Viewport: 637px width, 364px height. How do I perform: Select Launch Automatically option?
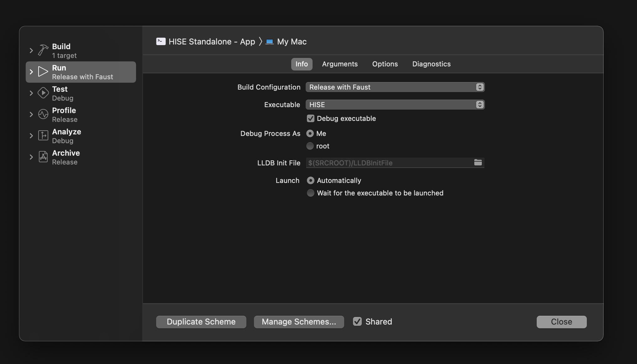pyautogui.click(x=310, y=180)
